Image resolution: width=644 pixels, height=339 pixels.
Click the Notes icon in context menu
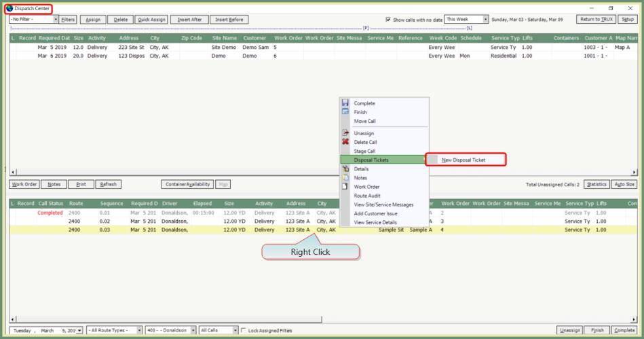click(345, 177)
